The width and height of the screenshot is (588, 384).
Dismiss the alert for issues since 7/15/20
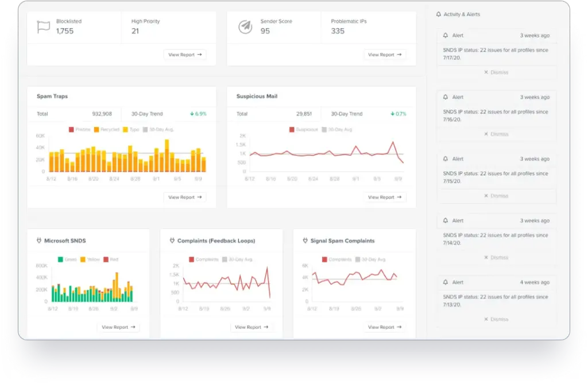tap(496, 196)
